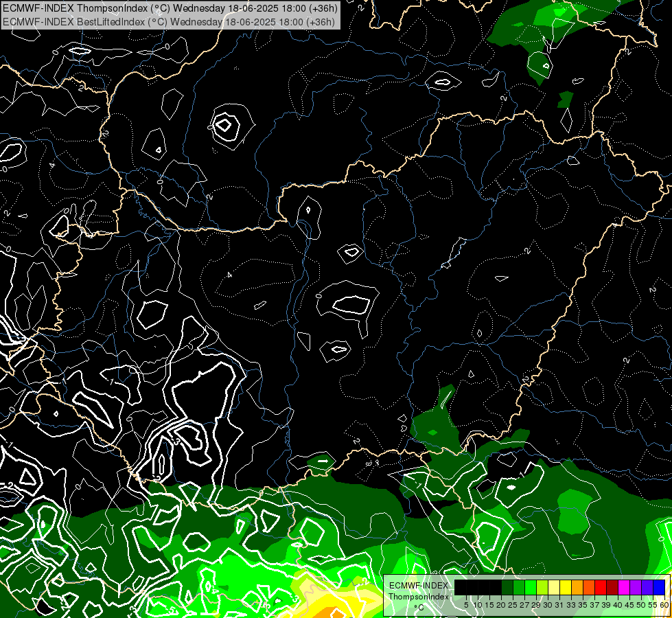The height and width of the screenshot is (618, 672).
Task: Click the legend tick label 27
Action: 524,605
